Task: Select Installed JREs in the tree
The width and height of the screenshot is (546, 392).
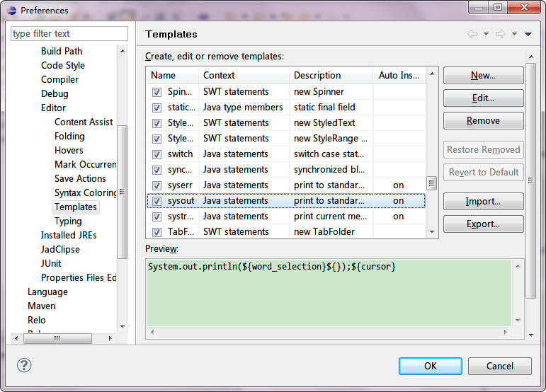Action: point(69,236)
